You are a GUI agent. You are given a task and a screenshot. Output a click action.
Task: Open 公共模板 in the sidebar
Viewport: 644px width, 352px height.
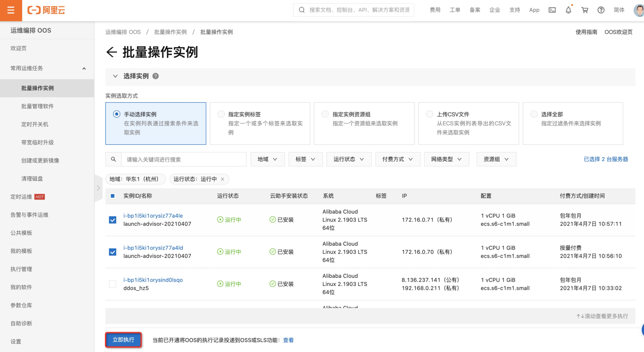click(21, 233)
